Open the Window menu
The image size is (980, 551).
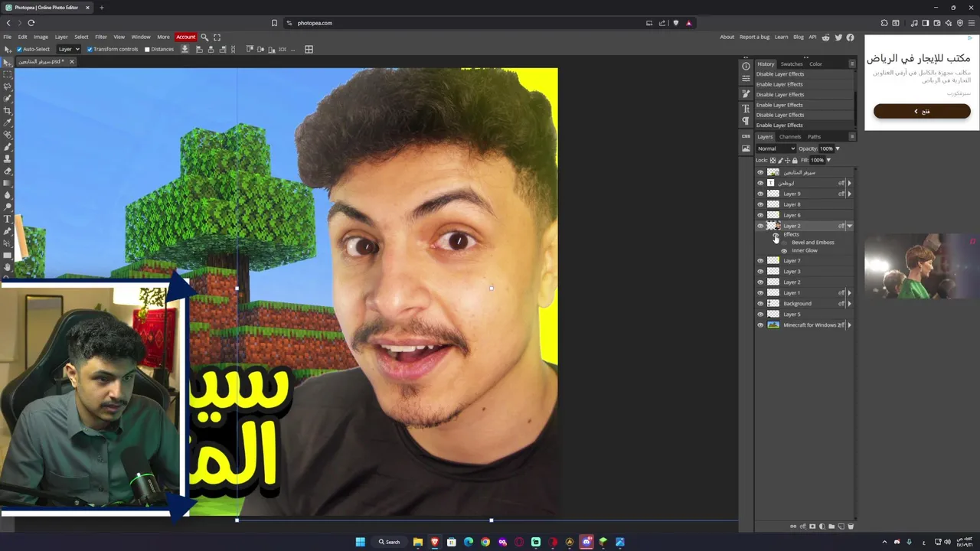[x=141, y=37]
